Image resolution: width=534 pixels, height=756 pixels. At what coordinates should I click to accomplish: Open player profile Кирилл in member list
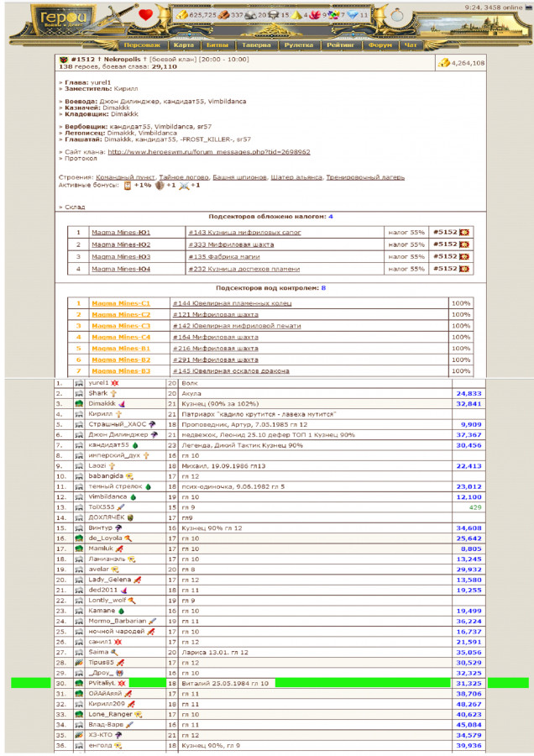point(100,413)
